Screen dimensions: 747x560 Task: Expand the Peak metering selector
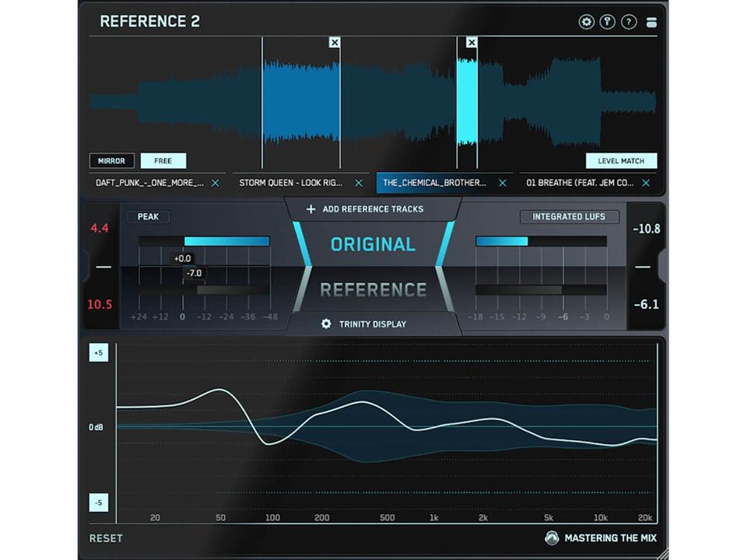pos(148,217)
